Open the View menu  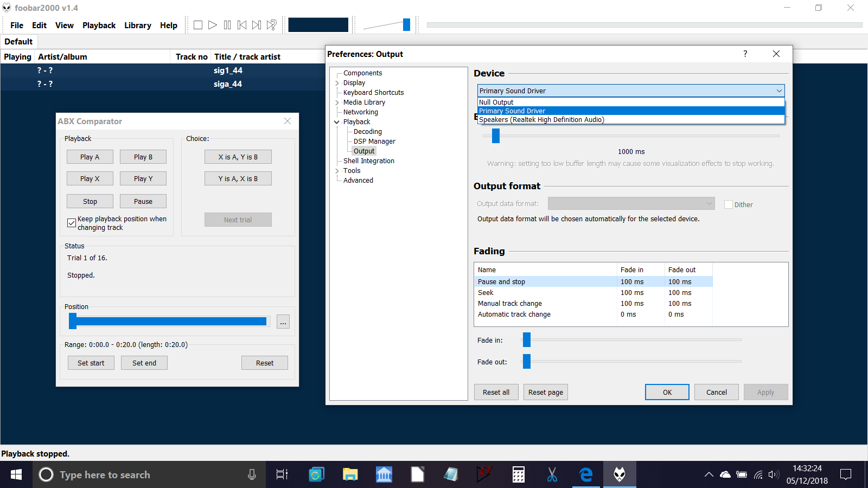pos(64,25)
